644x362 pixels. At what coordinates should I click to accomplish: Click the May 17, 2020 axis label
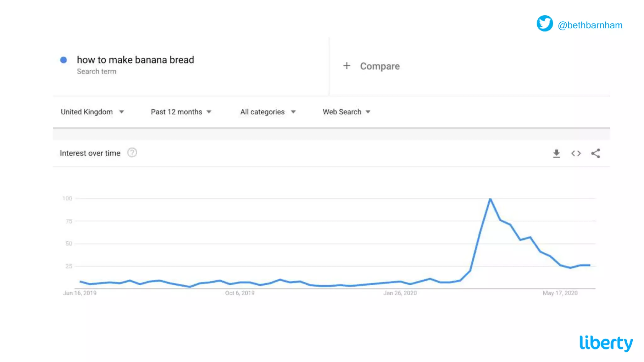point(560,293)
